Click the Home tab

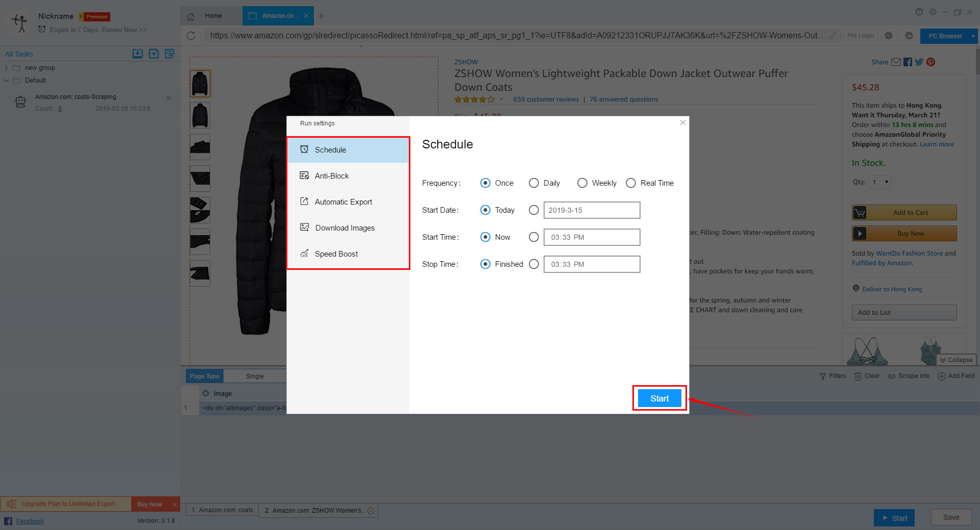tap(213, 16)
